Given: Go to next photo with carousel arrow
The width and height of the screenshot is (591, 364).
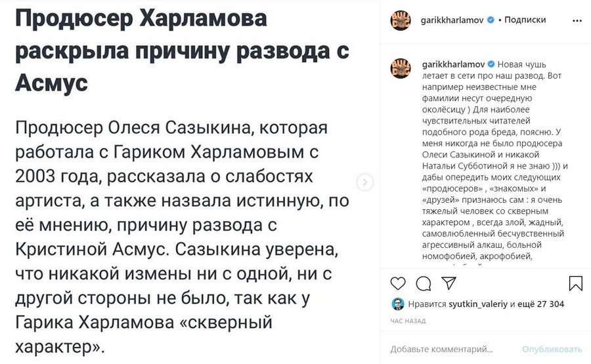Looking at the screenshot, I should pyautogui.click(x=366, y=182).
